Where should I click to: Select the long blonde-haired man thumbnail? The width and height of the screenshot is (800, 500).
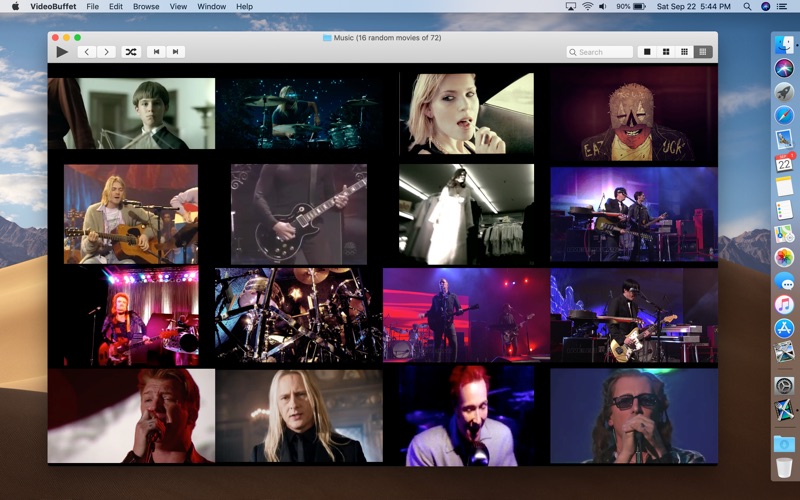[x=299, y=416]
